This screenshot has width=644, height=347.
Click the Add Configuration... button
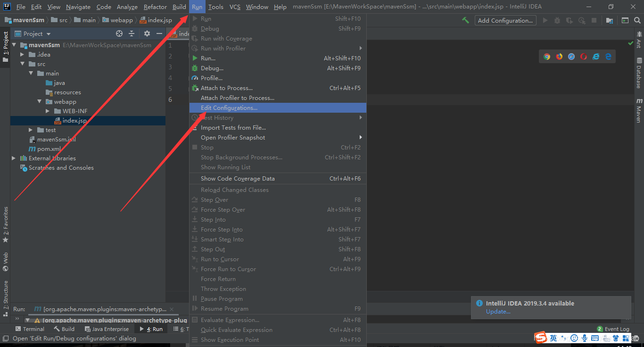click(x=505, y=20)
